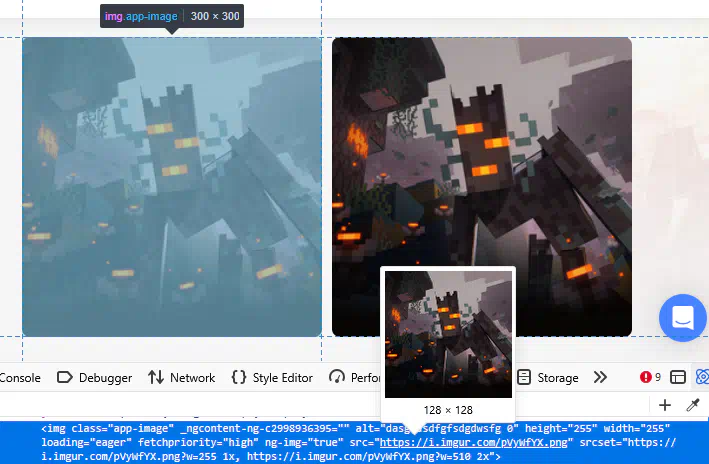709x464 pixels.
Task: Open the Console tab
Action: coord(18,378)
